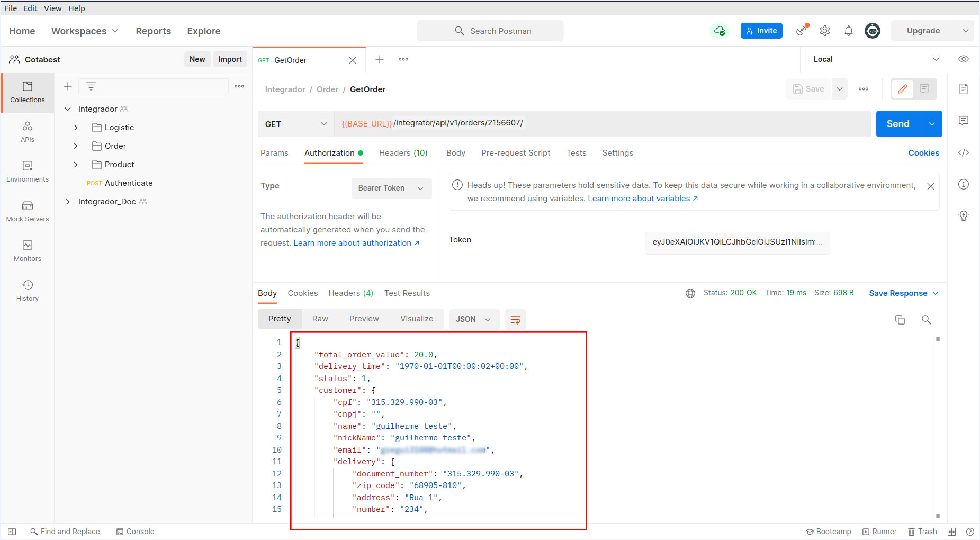Switch to the Raw response view
Screen dimensions: 980x540
(x=320, y=319)
